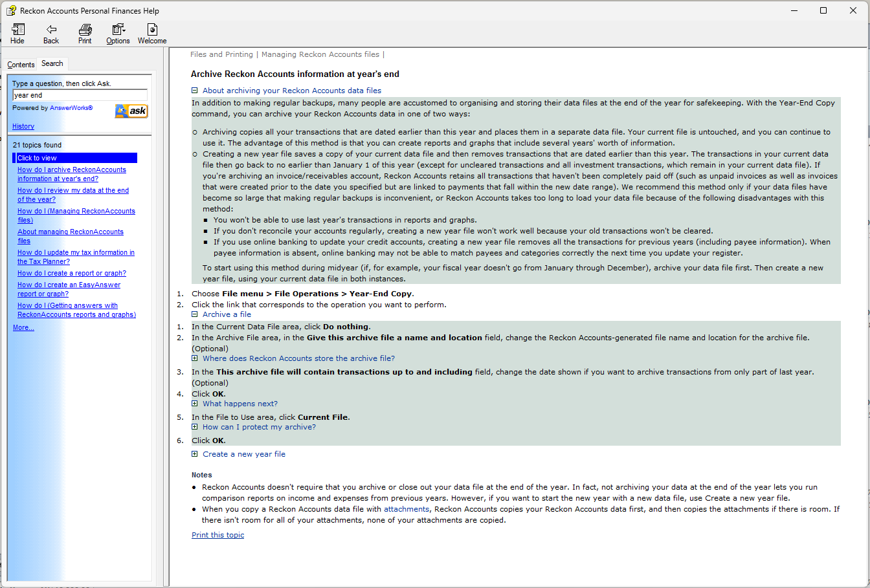The image size is (870, 588).
Task: Open the History link
Action: (x=23, y=126)
